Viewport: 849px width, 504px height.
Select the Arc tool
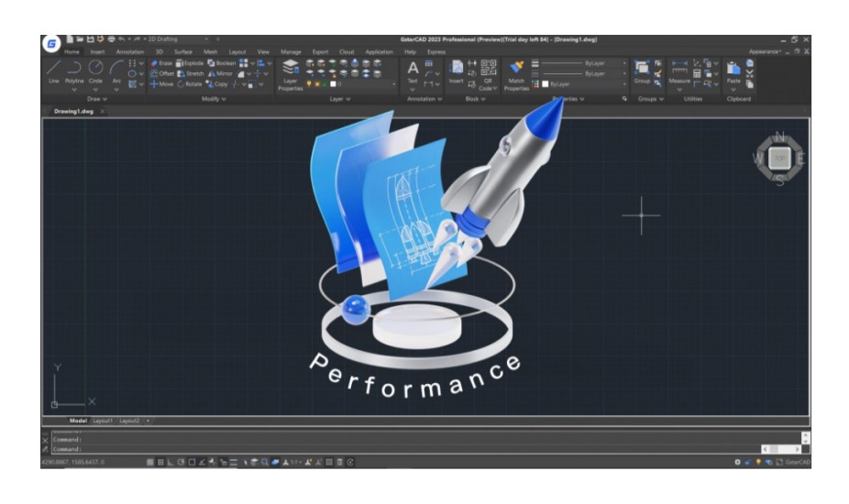coord(116,71)
